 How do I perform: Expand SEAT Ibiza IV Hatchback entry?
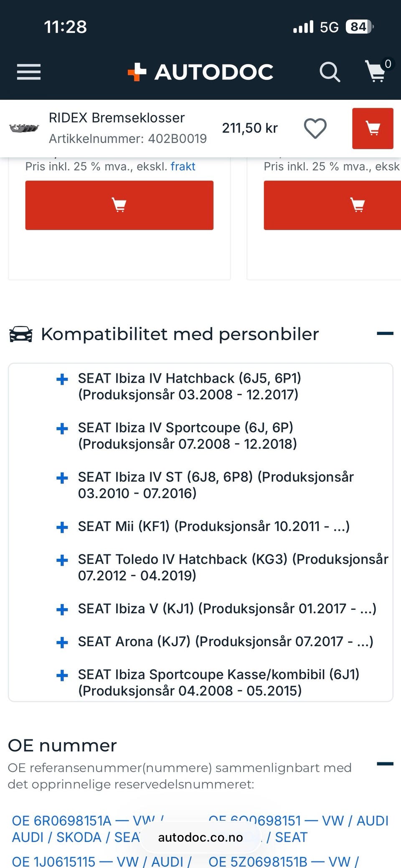point(62,379)
